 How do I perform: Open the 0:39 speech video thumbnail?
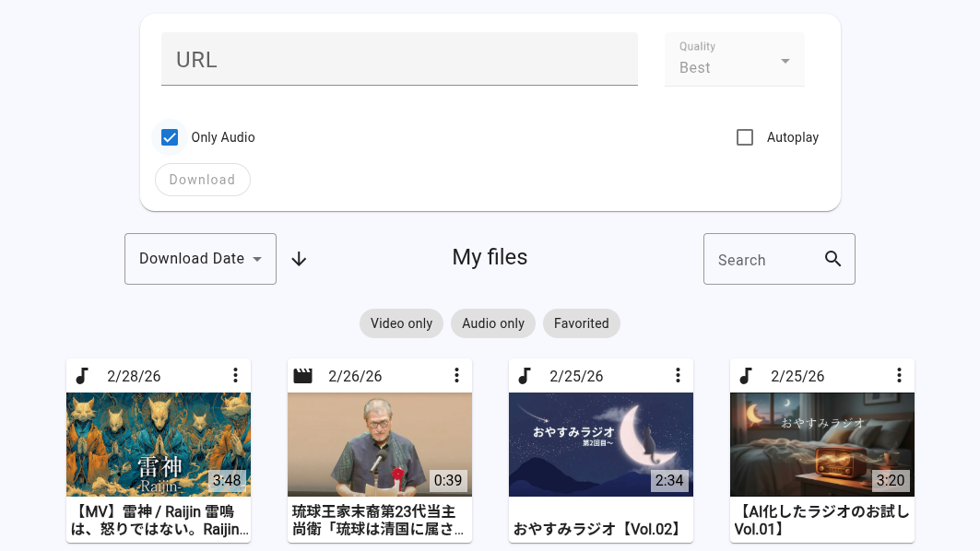point(380,445)
